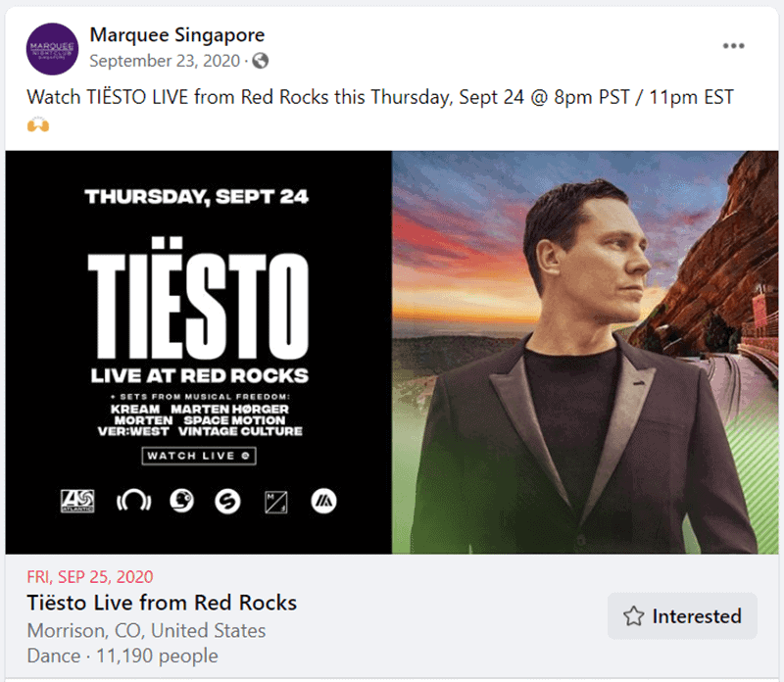
Task: Open the September 23, 2020 timestamp
Action: (x=166, y=62)
